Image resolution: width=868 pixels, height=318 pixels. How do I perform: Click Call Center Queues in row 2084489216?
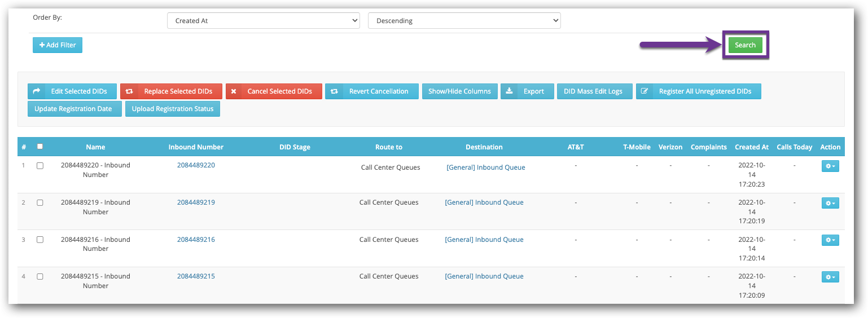(389, 240)
